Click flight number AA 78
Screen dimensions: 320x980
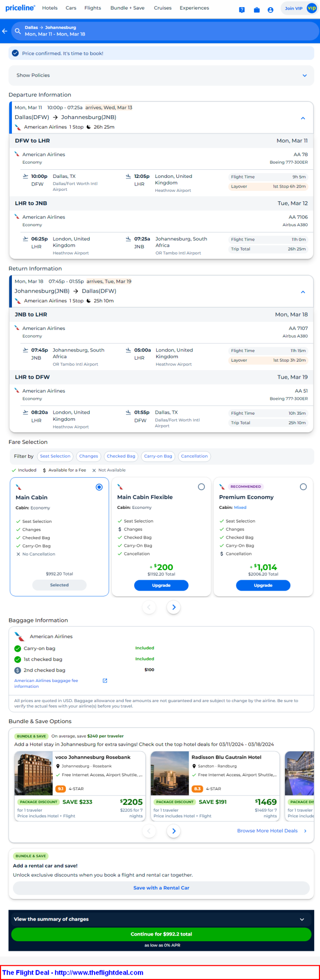[x=300, y=154]
